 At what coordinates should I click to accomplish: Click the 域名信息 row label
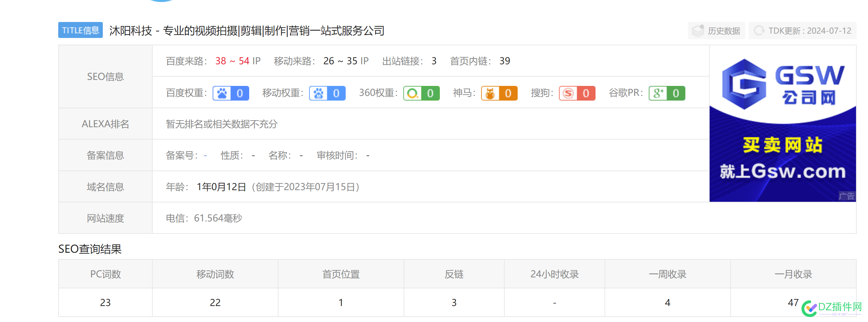click(105, 187)
